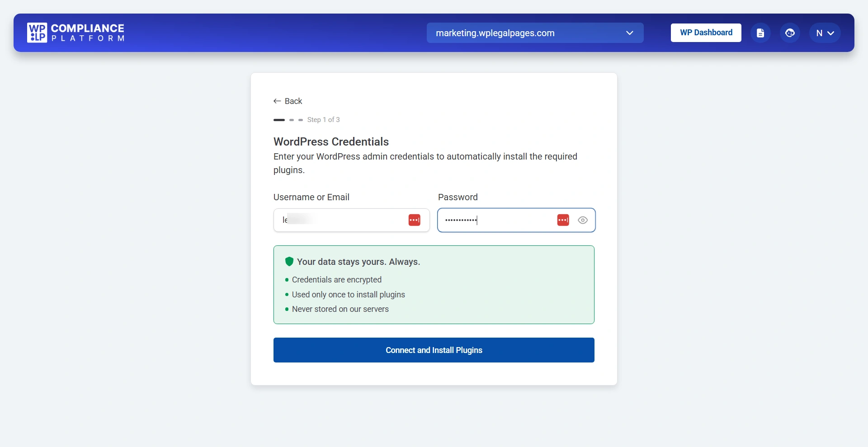
Task: Click 'Credentials are encrypted' text
Action: click(x=337, y=280)
